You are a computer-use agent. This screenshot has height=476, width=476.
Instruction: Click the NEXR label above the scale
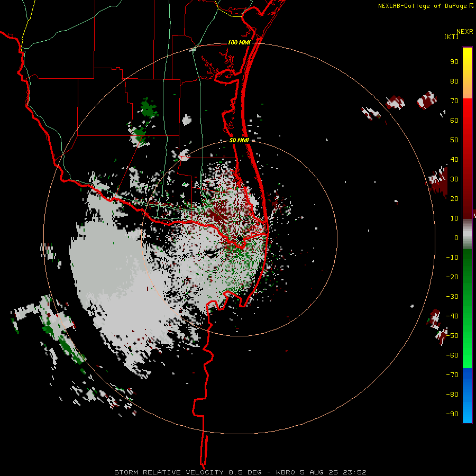coord(464,32)
